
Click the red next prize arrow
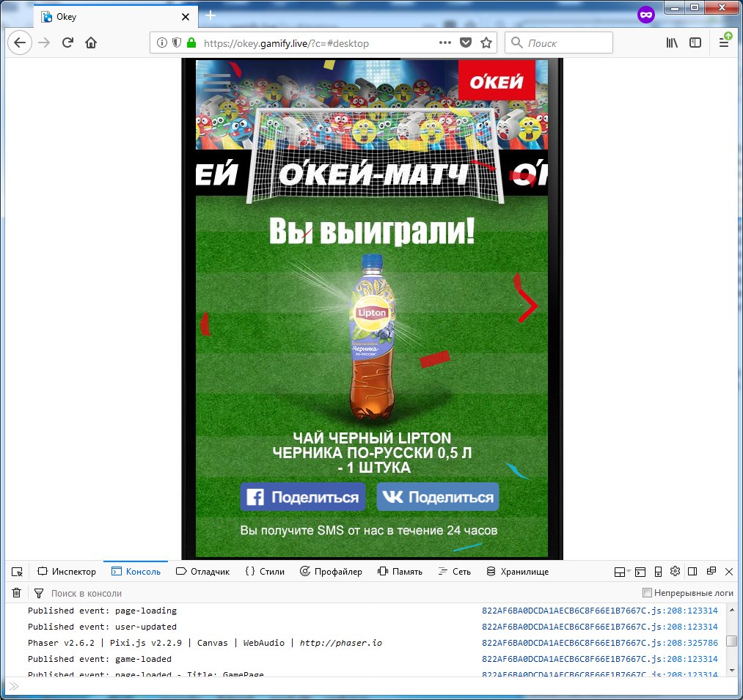point(528,306)
